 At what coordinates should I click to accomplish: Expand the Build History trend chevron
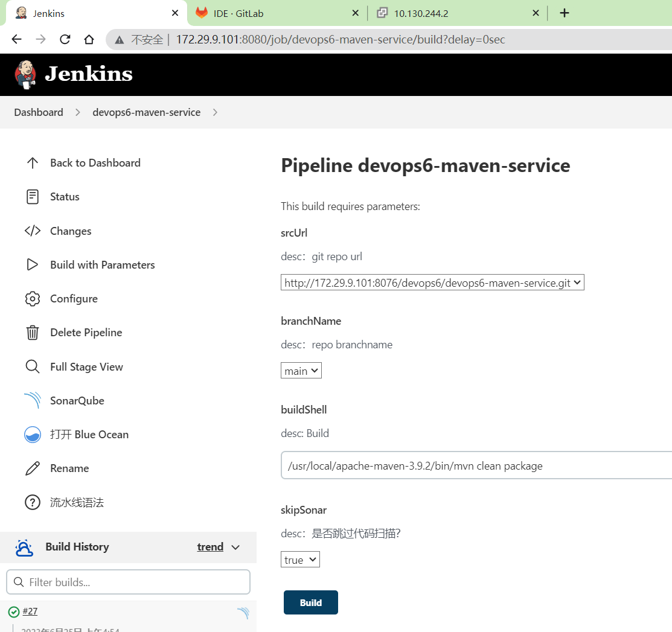[x=235, y=547]
